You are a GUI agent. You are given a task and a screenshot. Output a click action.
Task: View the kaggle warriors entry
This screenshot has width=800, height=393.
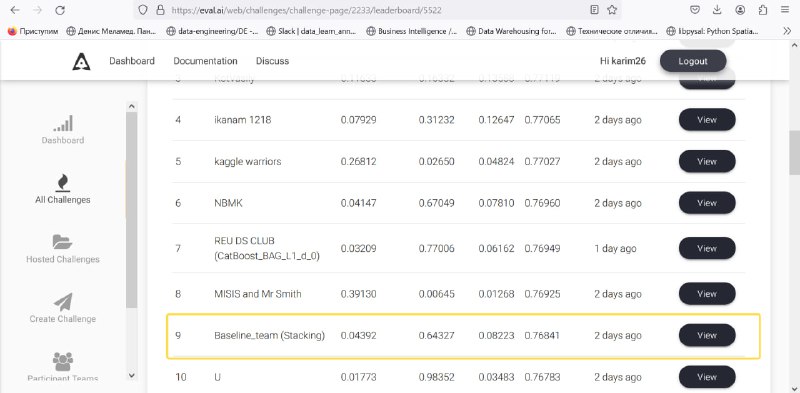pos(707,162)
